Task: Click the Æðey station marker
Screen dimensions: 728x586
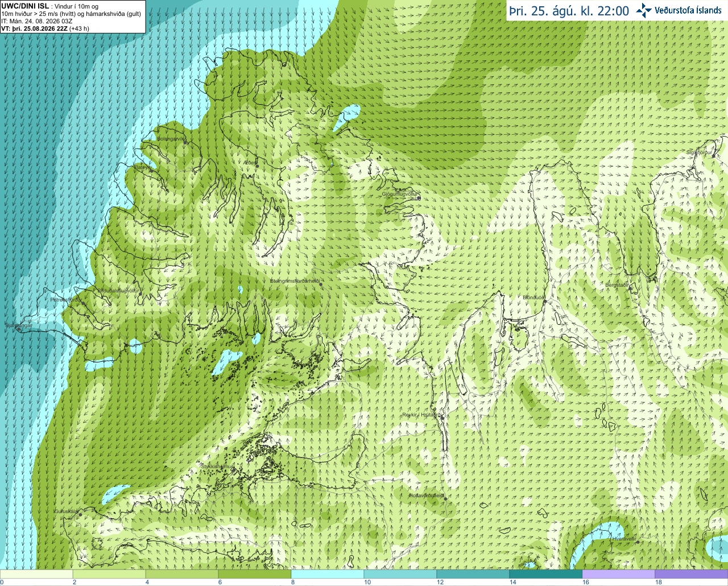Action: point(257,166)
